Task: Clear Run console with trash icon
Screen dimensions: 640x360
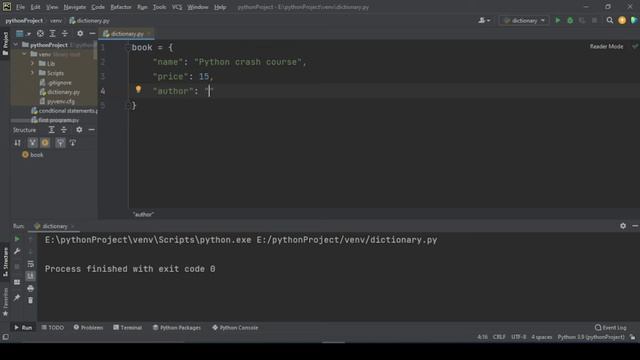Action: click(31, 300)
